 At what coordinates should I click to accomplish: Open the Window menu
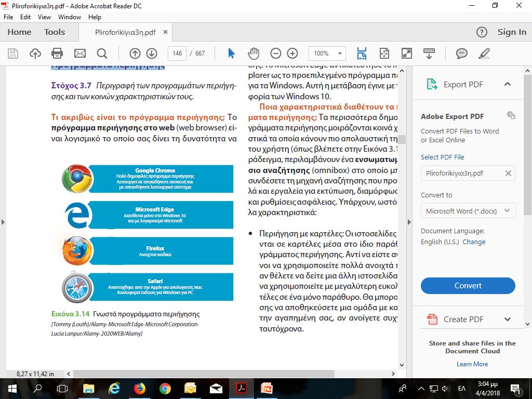(x=70, y=17)
